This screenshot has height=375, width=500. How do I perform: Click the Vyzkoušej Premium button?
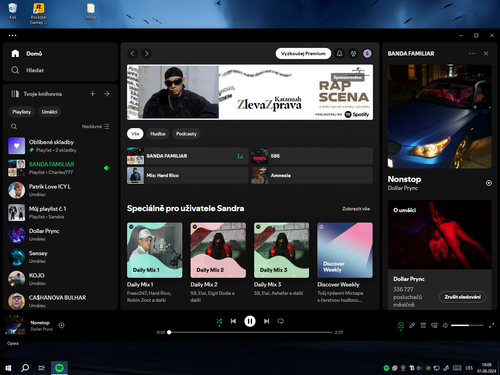(303, 53)
